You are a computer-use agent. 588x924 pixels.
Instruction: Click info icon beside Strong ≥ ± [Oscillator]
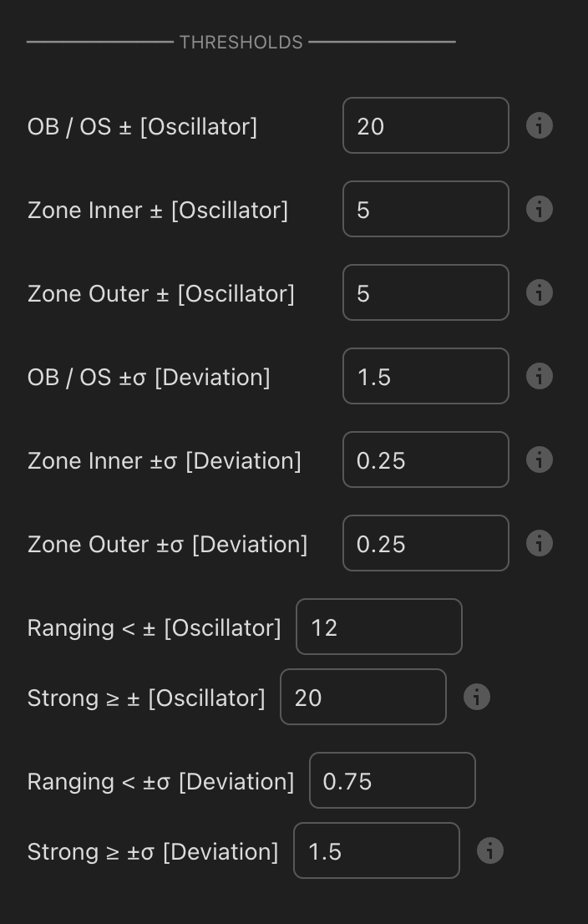pyautogui.click(x=477, y=697)
